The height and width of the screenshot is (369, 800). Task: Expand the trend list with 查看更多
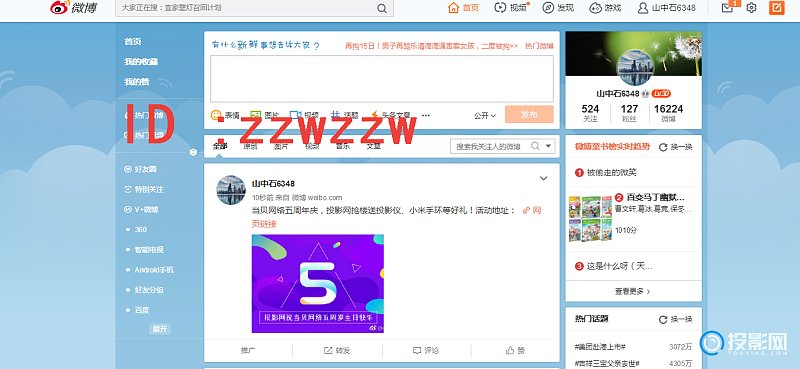(x=633, y=291)
